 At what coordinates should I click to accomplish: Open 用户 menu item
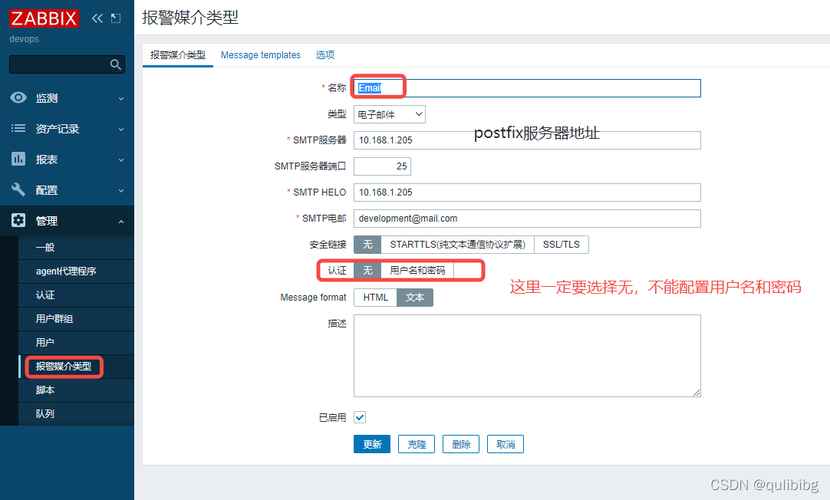coord(76,342)
